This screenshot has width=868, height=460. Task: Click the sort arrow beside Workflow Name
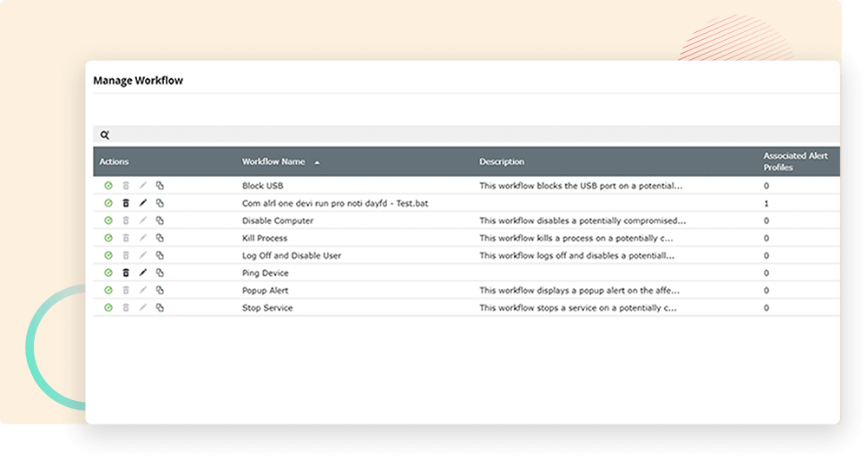tap(317, 162)
